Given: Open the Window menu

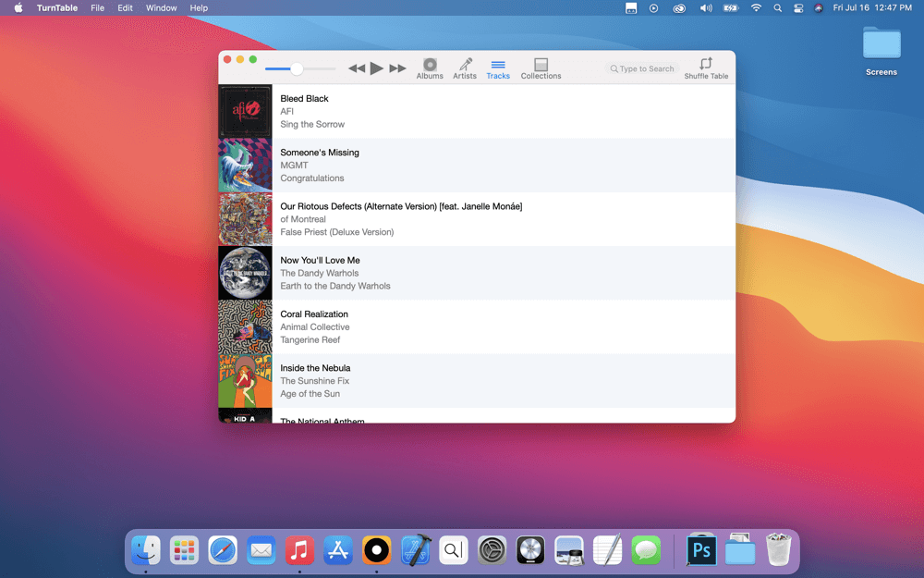Looking at the screenshot, I should pos(162,7).
